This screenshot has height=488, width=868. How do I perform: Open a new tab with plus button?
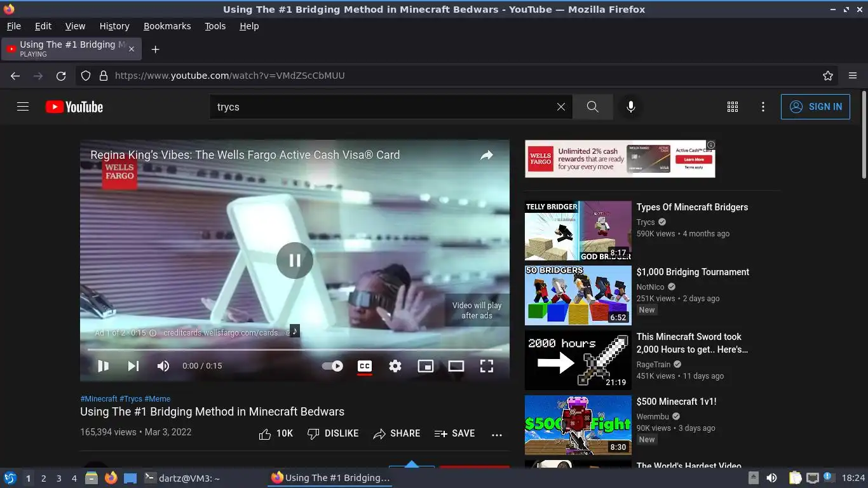[155, 49]
